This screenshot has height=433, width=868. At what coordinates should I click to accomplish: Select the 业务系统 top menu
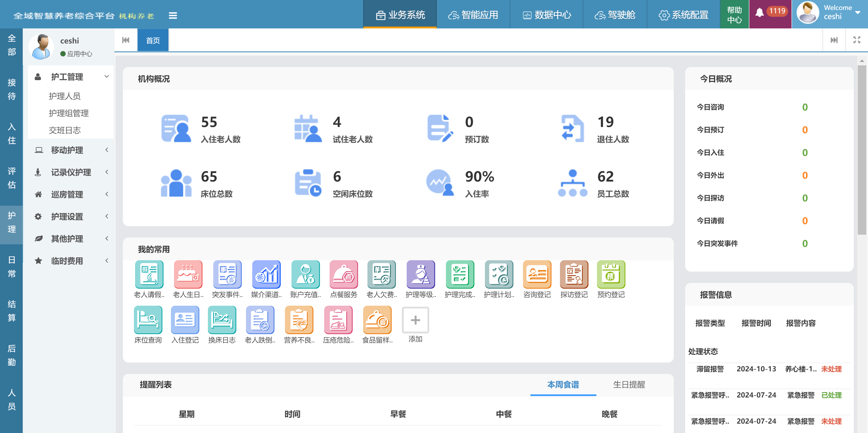pyautogui.click(x=400, y=14)
